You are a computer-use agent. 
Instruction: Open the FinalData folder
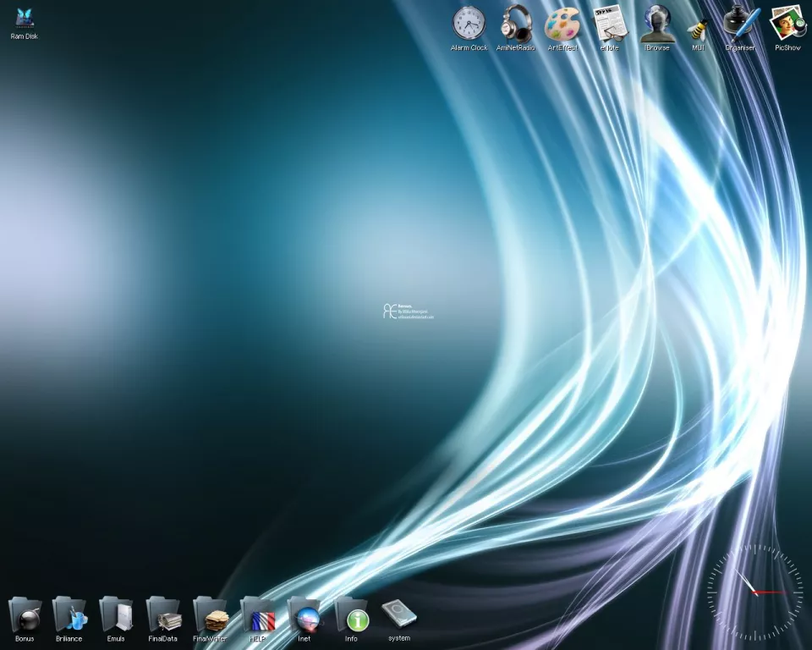click(163, 614)
